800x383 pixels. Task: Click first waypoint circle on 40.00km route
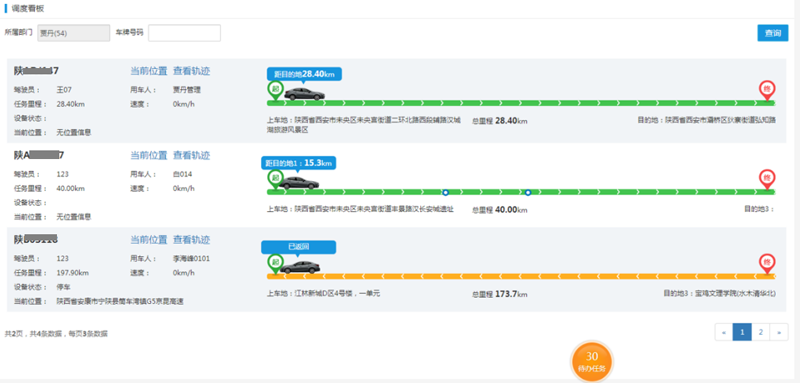(x=445, y=192)
